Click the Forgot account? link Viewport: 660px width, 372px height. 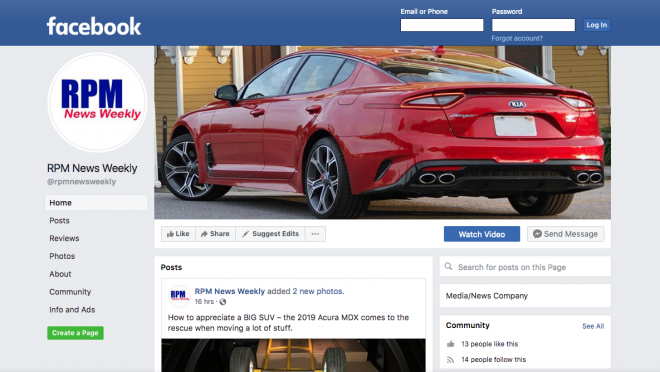click(x=517, y=38)
